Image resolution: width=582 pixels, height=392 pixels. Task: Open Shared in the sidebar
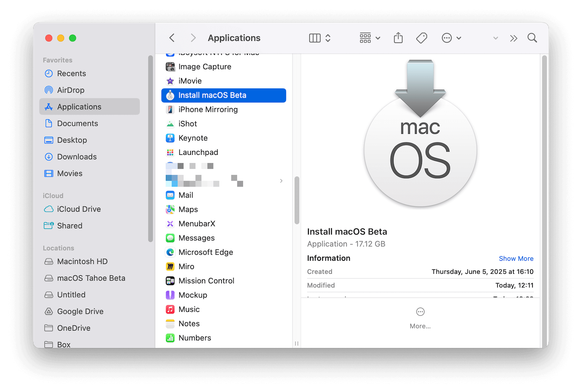(x=89, y=226)
